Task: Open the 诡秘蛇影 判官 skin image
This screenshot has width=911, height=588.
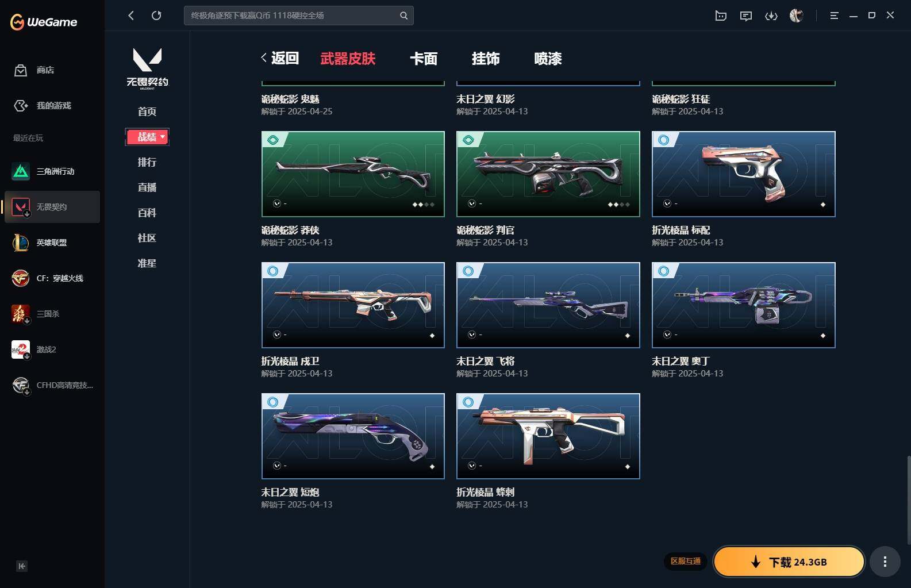Action: (548, 174)
